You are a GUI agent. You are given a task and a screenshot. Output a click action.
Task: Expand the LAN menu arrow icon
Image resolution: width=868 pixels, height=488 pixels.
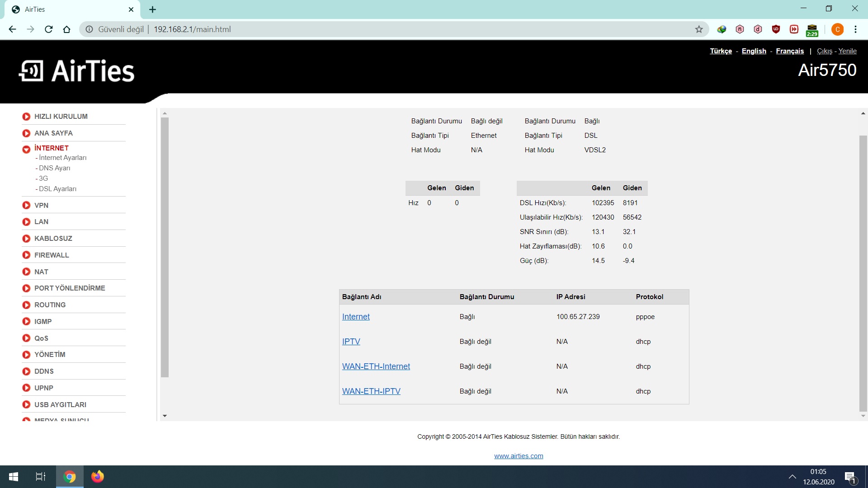26,222
